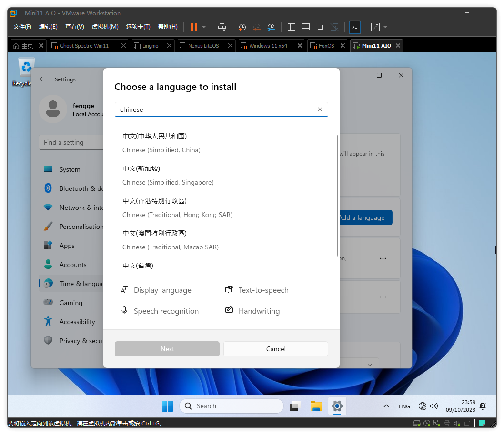Open the snapshot manager icon
Screen dimensions: 504x435
coord(271,27)
